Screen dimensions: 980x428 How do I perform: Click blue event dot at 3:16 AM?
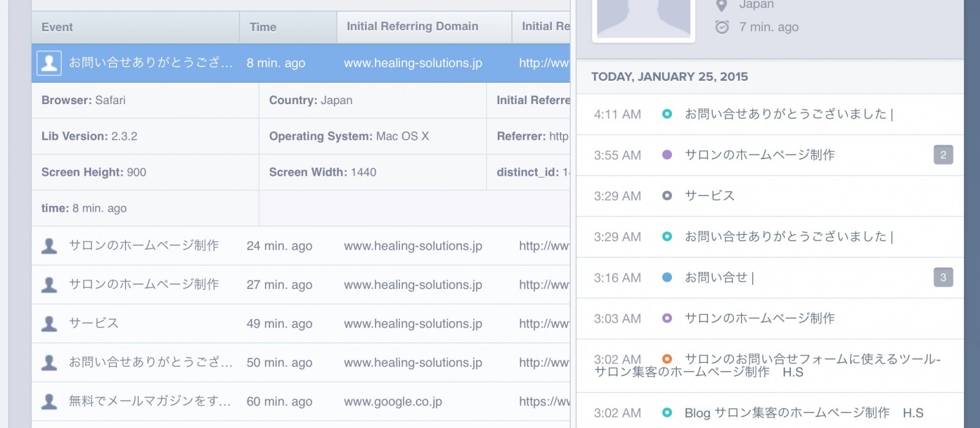click(x=667, y=277)
